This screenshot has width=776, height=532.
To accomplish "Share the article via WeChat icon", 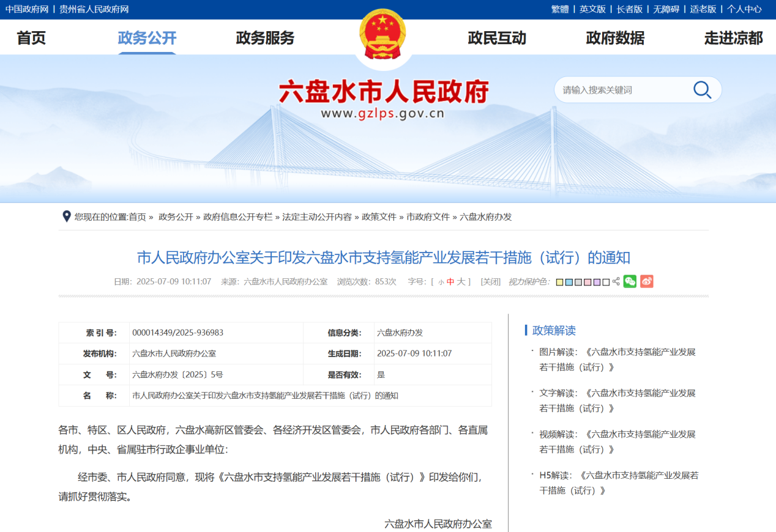I will click(x=630, y=281).
